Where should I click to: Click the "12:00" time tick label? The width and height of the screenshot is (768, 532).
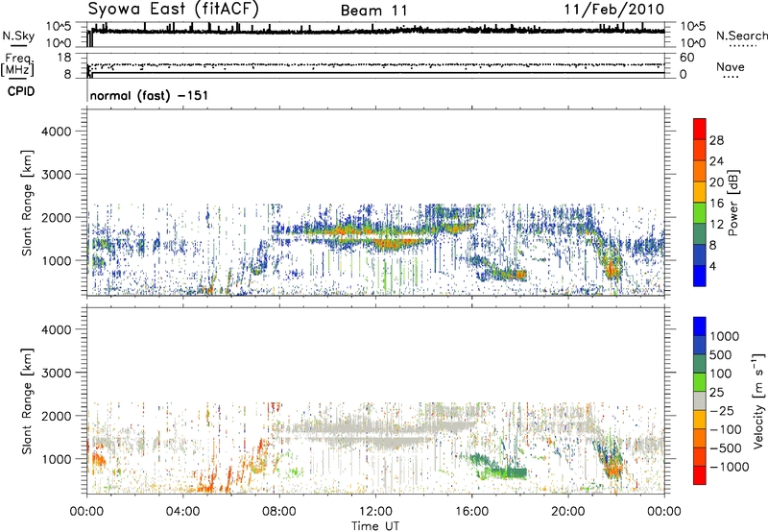point(375,512)
